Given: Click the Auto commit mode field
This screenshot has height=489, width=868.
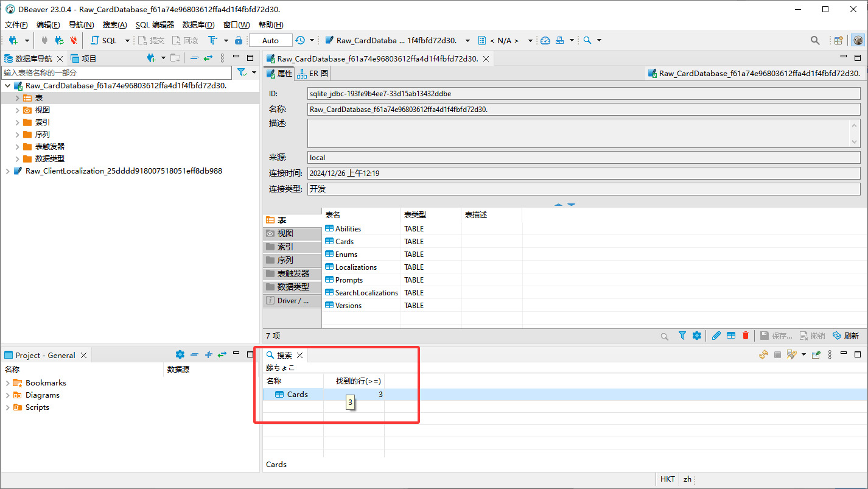Looking at the screenshot, I should coord(270,40).
